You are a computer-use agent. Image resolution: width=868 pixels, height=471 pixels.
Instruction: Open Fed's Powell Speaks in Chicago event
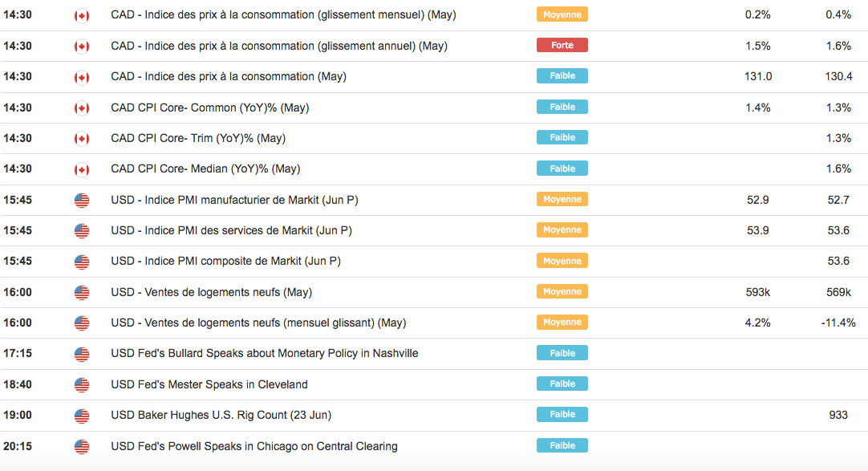[254, 446]
